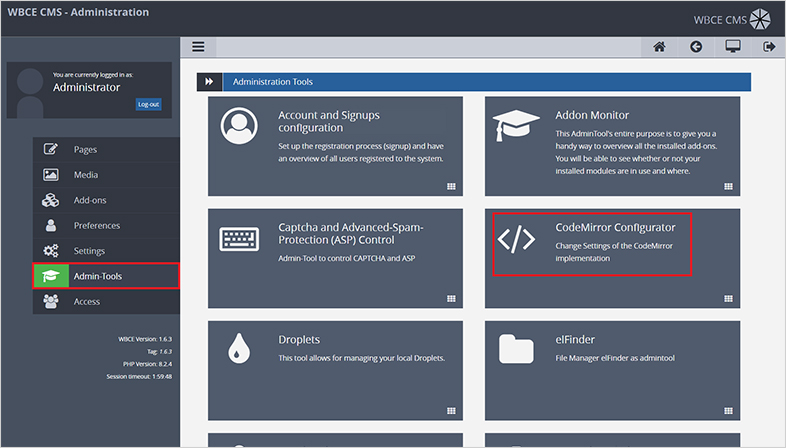Open the frontend view monitor icon

[x=733, y=47]
